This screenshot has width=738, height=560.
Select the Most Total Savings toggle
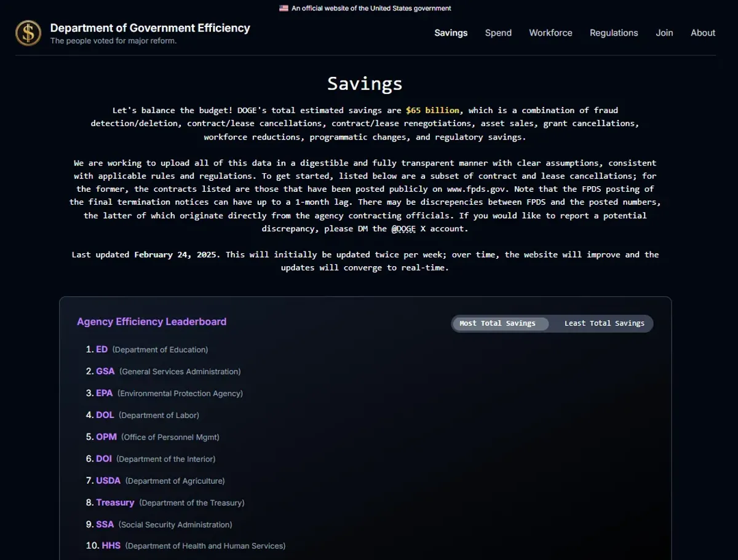(498, 323)
